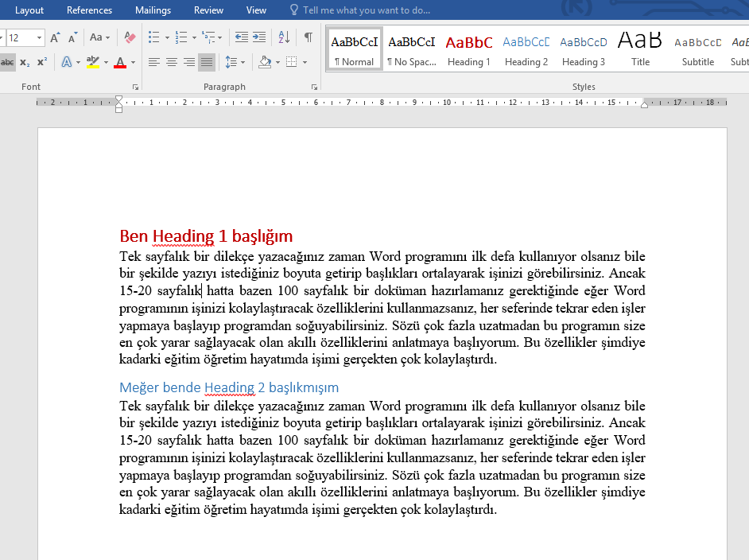Click font size field showing 12
The width and height of the screenshot is (749, 560).
(19, 37)
